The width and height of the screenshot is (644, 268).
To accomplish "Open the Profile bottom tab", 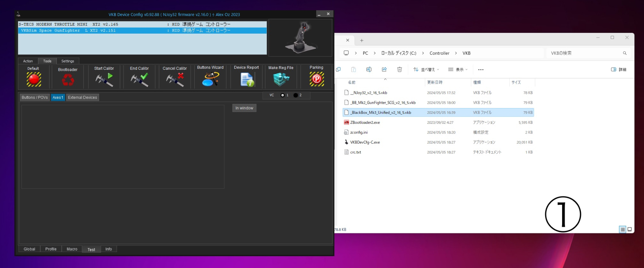I will point(51,249).
